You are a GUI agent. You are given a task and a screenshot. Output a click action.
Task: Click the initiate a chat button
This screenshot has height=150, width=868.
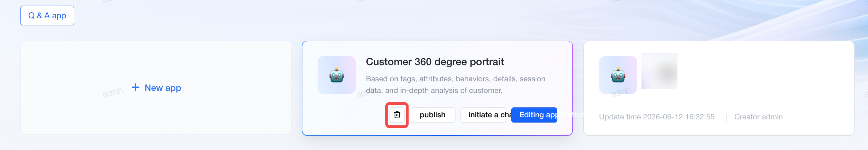point(483,115)
